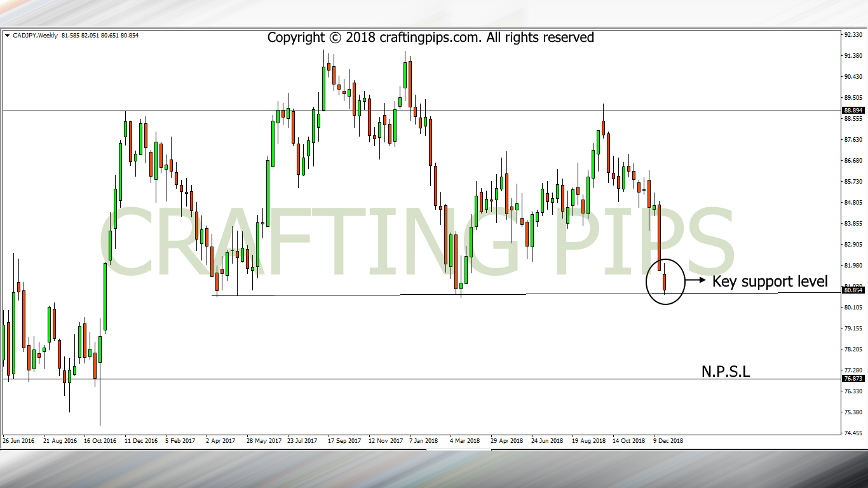This screenshot has width=868, height=488.
Task: Select the open value 81.585 in header
Action: [69, 36]
